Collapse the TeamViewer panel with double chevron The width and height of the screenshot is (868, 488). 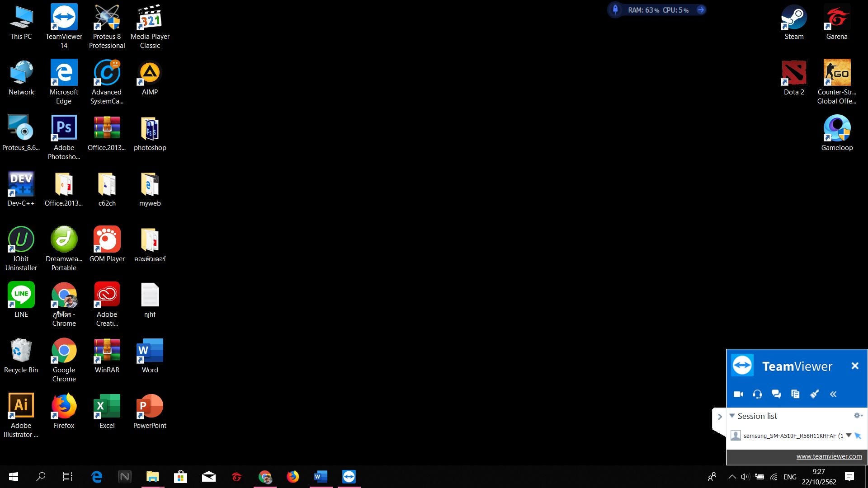pos(833,394)
